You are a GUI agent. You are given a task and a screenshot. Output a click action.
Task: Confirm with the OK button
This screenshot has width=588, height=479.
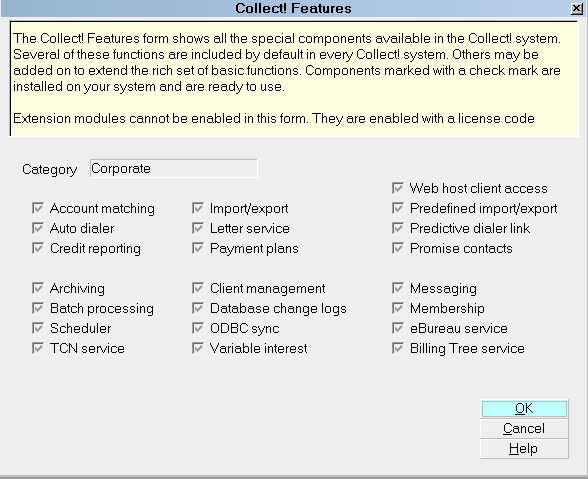(524, 408)
